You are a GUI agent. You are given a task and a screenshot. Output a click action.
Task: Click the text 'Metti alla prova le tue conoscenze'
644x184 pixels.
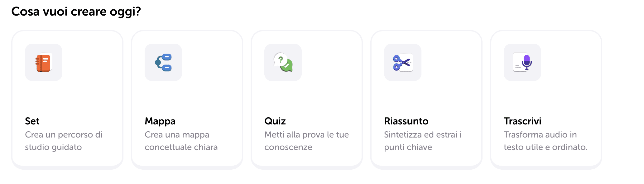pos(306,141)
